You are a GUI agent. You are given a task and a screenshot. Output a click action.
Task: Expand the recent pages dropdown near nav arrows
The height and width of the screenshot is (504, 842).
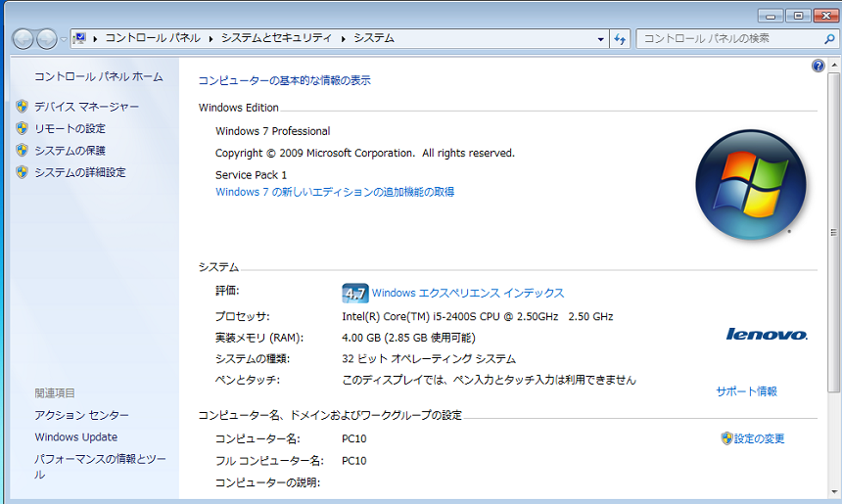[x=64, y=39]
